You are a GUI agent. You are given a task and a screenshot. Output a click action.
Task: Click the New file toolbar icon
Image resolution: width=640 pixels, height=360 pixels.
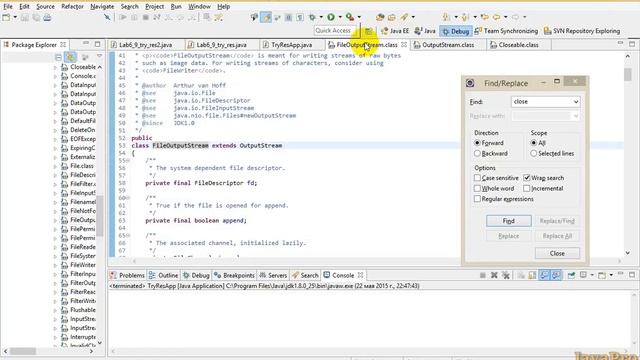6,17
